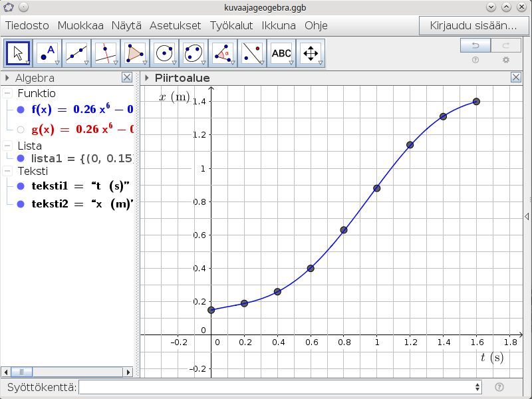Select the Polygon tool
Image resolution: width=532 pixels, height=399 pixels.
[135, 53]
